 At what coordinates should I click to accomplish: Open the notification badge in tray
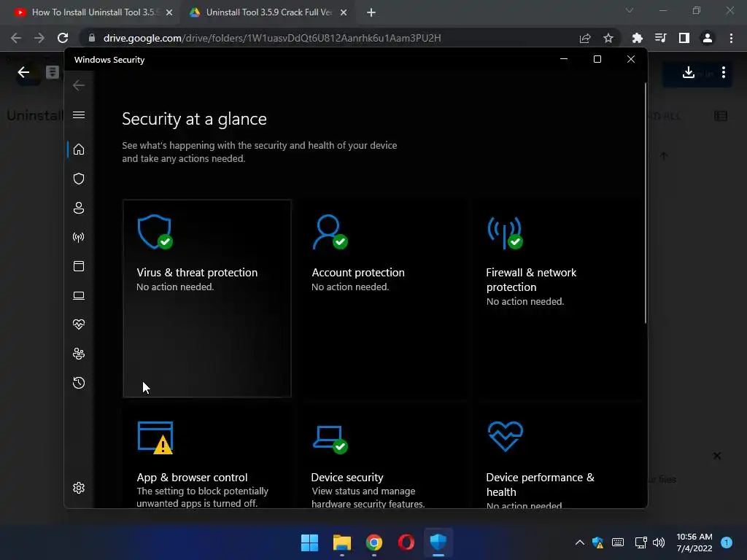[727, 542]
